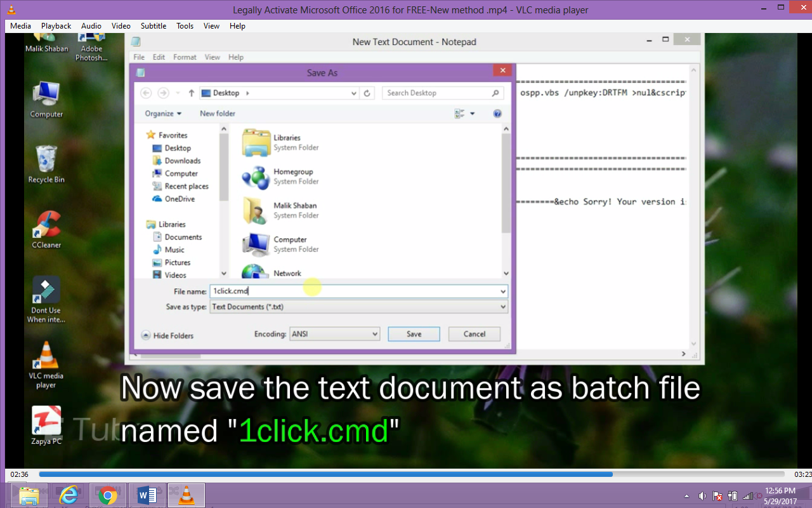This screenshot has height=508, width=812.
Task: Select the Favorites group header
Action: click(167, 135)
